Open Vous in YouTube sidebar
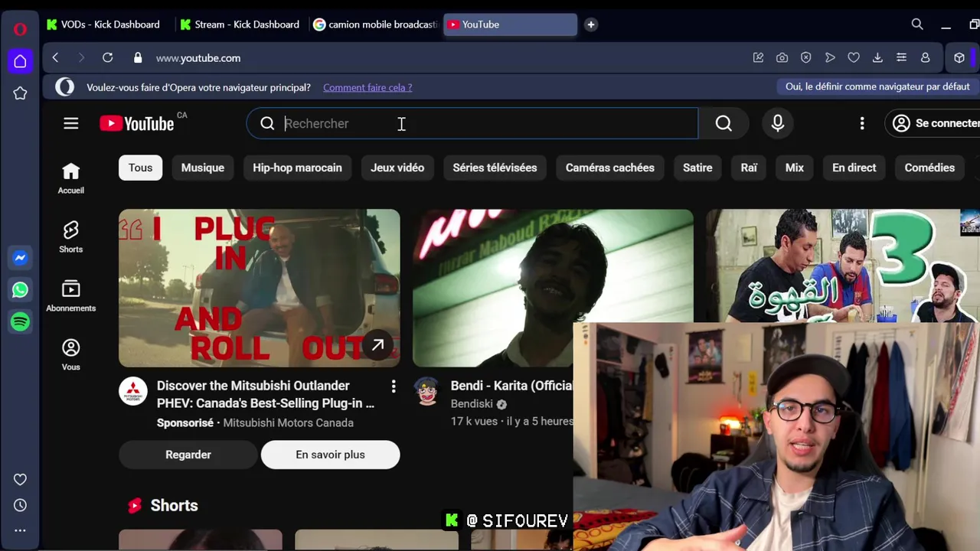The image size is (980, 551). coord(71,355)
